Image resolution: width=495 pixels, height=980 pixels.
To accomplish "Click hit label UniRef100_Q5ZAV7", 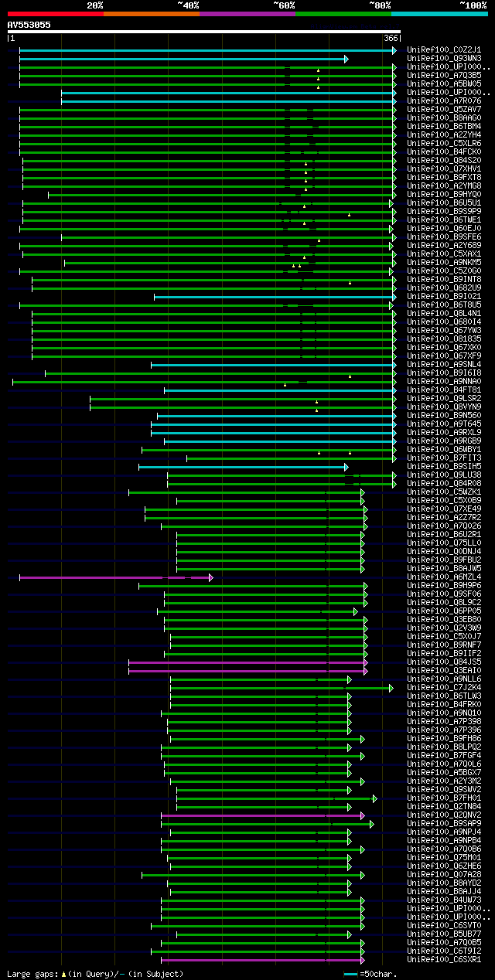I will click(x=444, y=110).
